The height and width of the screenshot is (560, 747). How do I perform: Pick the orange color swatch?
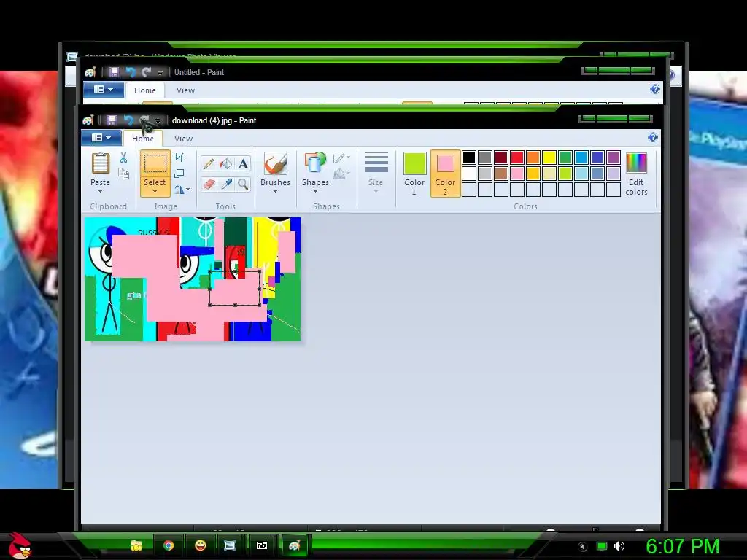533,157
